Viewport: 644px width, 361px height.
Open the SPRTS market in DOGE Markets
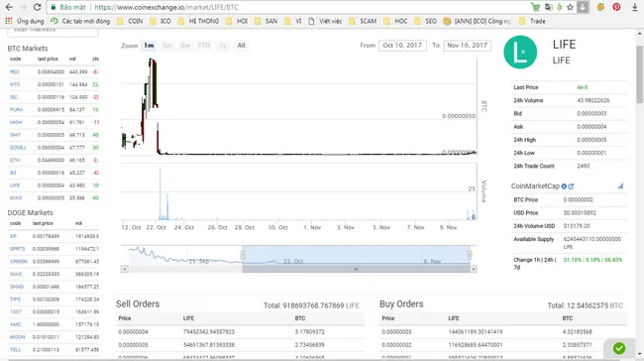click(x=17, y=249)
